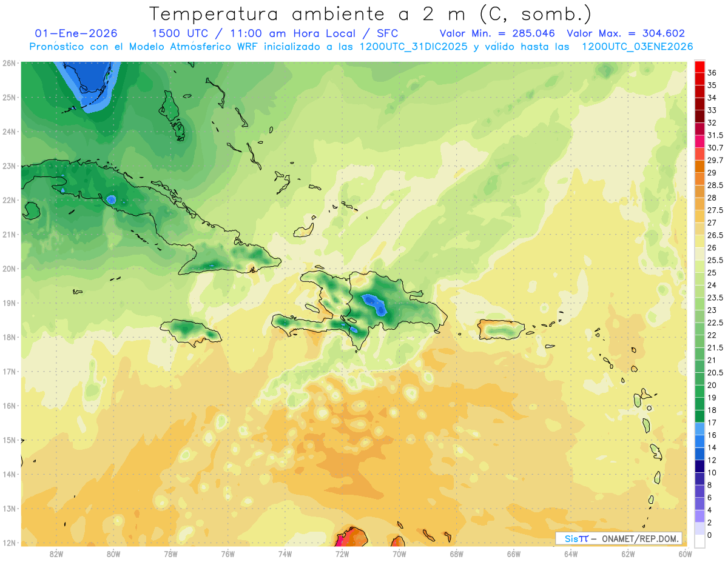Click the '68W' longitude axis label
728x562 pixels.
coord(457,554)
